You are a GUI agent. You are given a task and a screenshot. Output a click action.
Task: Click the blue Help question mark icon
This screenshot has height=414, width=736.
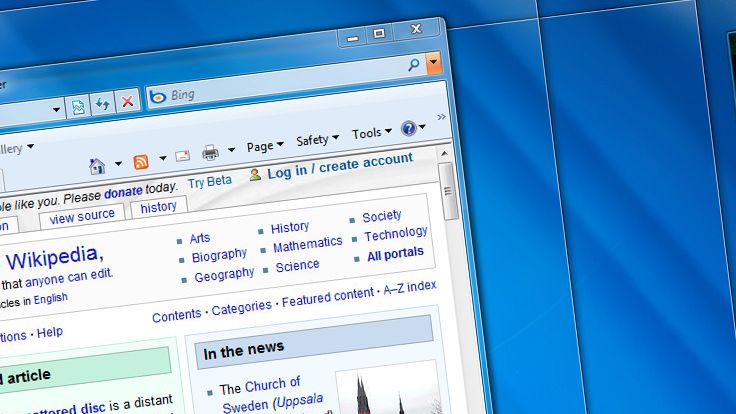409,128
